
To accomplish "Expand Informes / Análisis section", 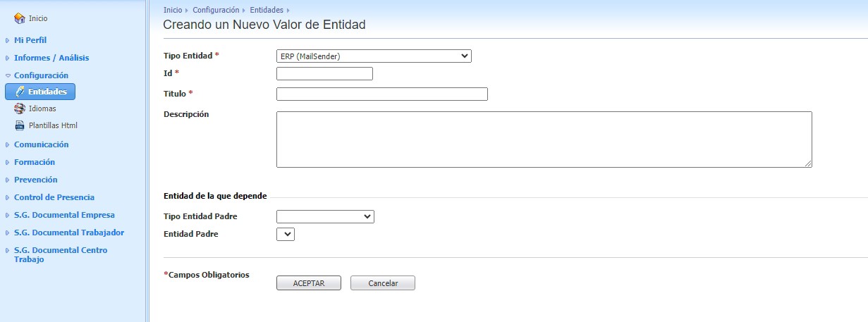I will (x=51, y=58).
